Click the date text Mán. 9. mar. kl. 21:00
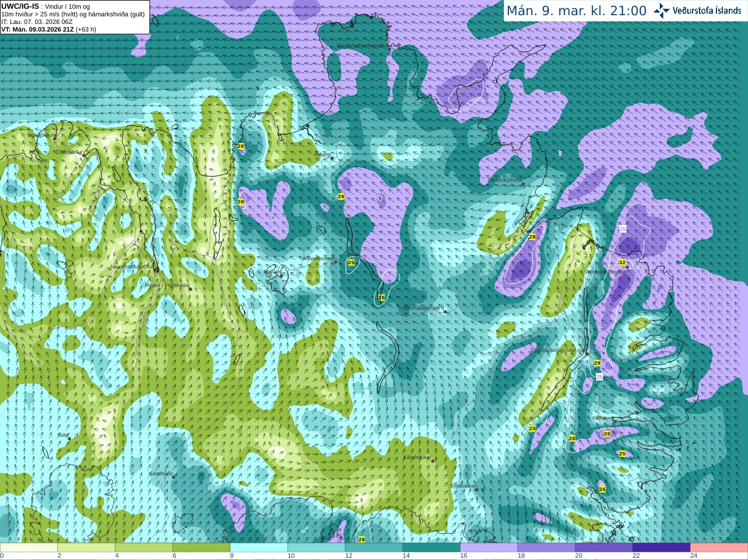 point(576,11)
